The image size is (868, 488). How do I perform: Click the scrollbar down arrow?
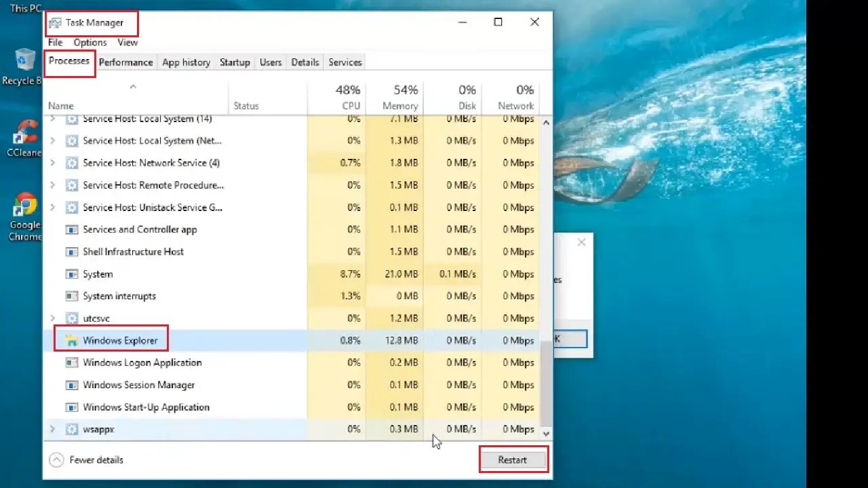tap(546, 433)
